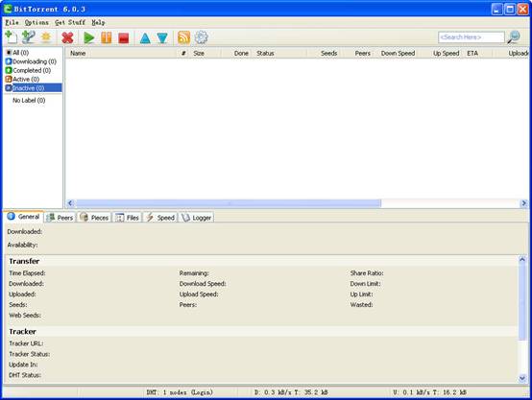Click the Tracker section heading
The image size is (532, 400).
click(x=22, y=332)
